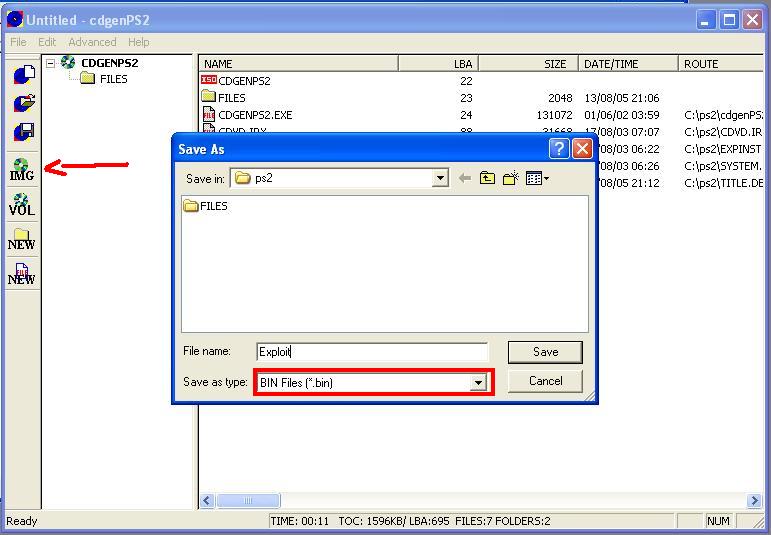The width and height of the screenshot is (771, 535).
Task: Go up one level in Save dialog
Action: [487, 179]
